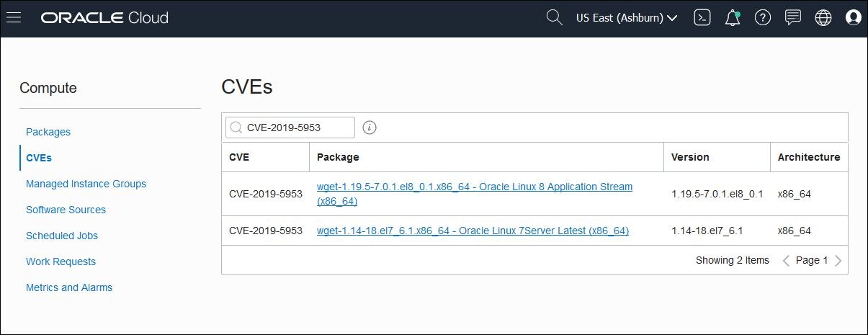The width and height of the screenshot is (868, 335).
Task: Click the Oracle Cloud logo
Action: [x=104, y=18]
